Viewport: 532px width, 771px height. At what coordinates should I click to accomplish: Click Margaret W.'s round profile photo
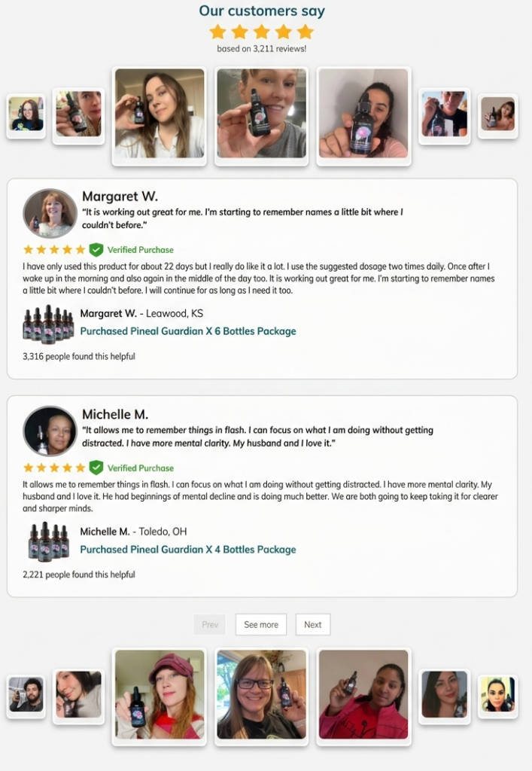pos(50,214)
